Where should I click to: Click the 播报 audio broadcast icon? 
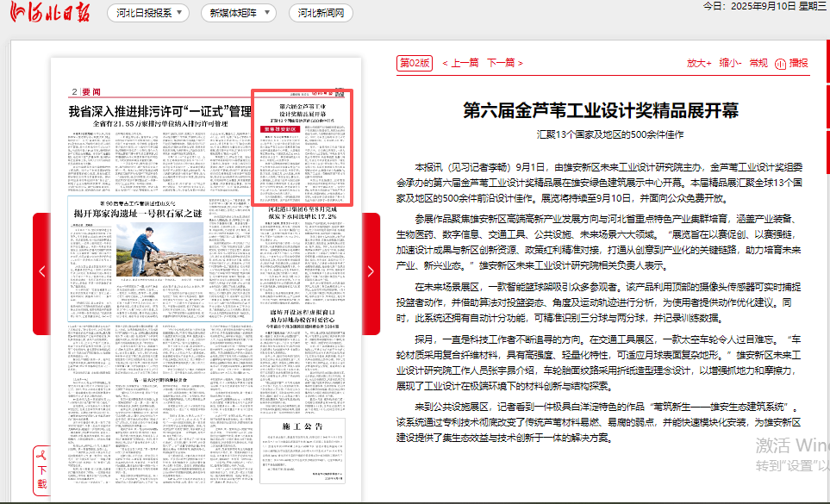(x=781, y=63)
